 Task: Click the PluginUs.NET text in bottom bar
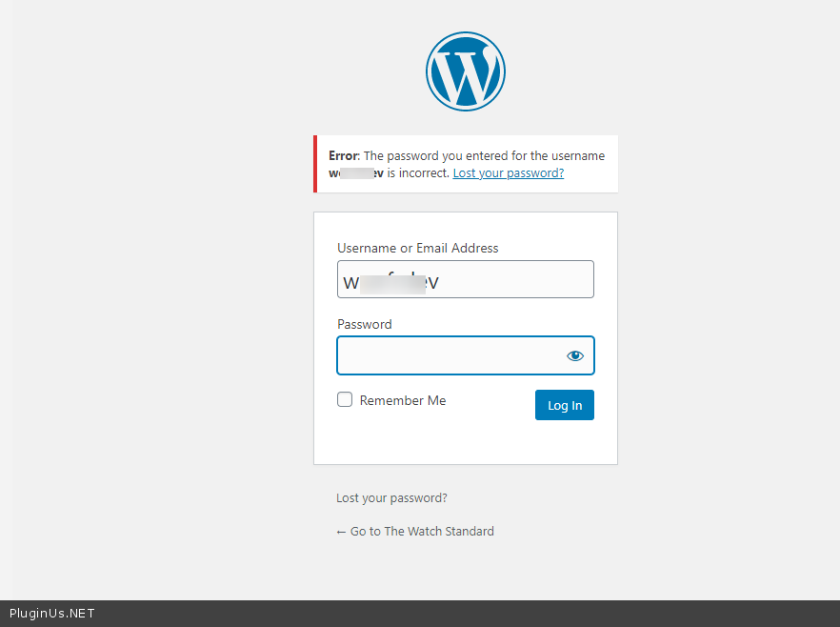52,614
